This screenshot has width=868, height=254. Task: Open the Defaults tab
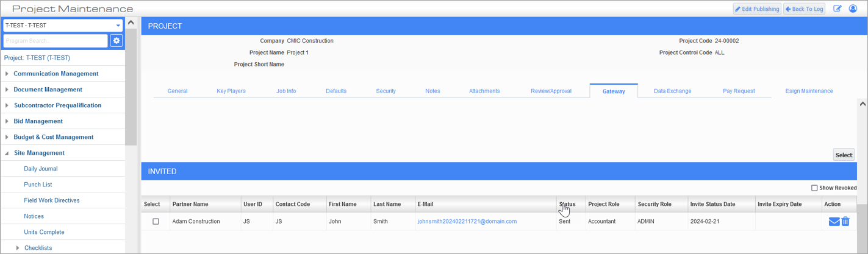[336, 91]
